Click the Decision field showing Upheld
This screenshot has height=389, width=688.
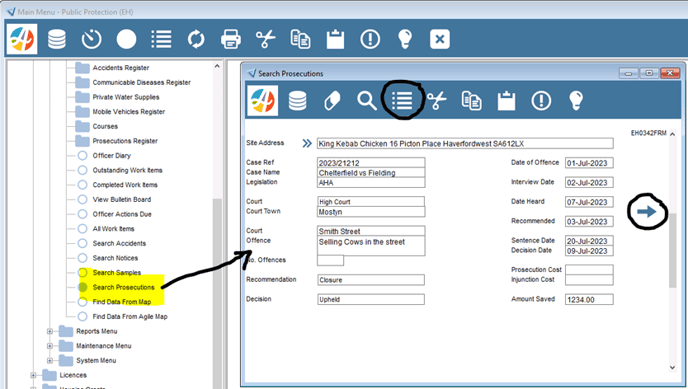point(371,300)
